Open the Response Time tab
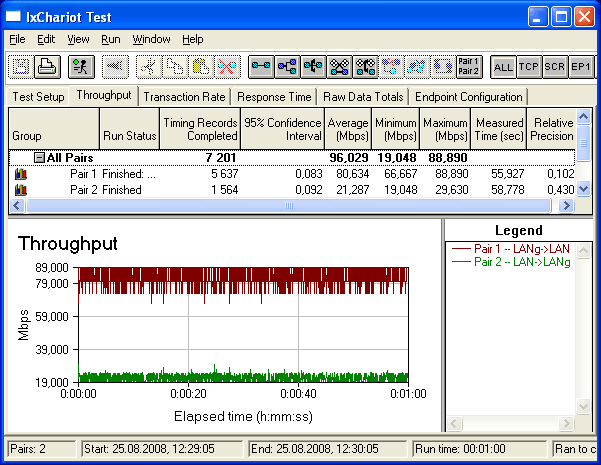Image resolution: width=601 pixels, height=465 pixels. (274, 97)
